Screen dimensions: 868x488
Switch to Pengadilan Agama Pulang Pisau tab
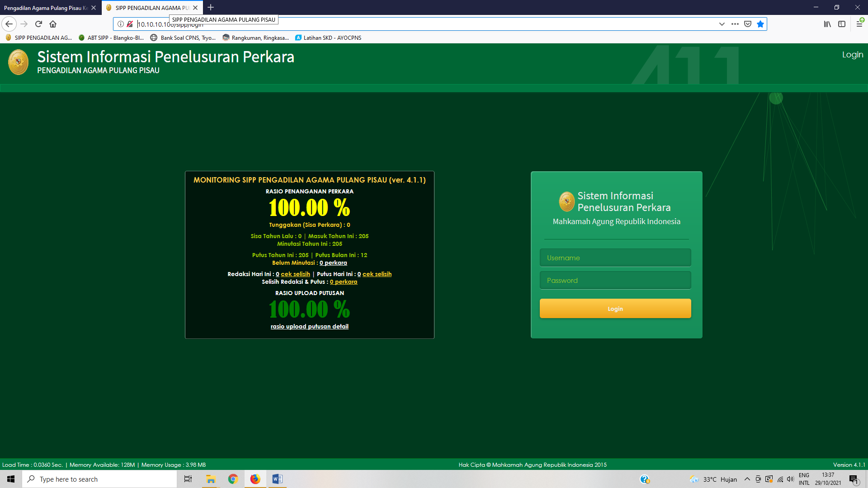tap(45, 8)
